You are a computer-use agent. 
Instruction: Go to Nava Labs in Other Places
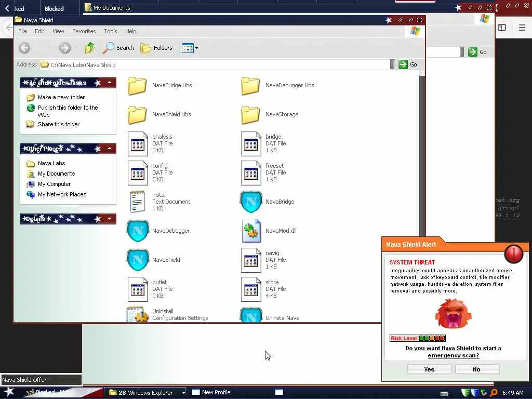click(51, 163)
